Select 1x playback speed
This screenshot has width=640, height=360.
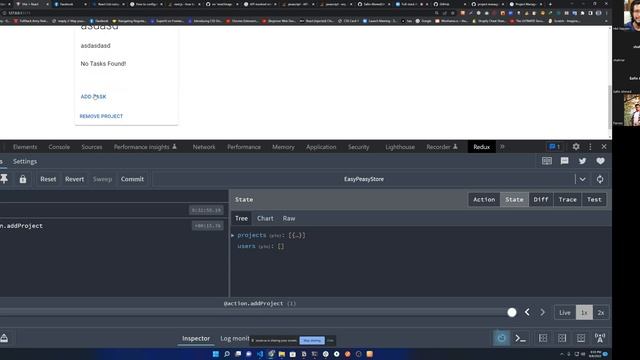click(x=584, y=313)
